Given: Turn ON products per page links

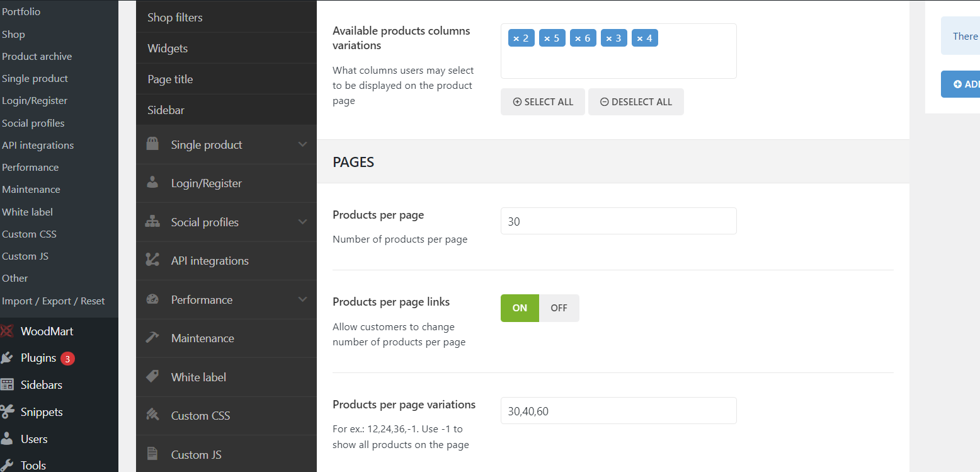Looking at the screenshot, I should pos(520,308).
